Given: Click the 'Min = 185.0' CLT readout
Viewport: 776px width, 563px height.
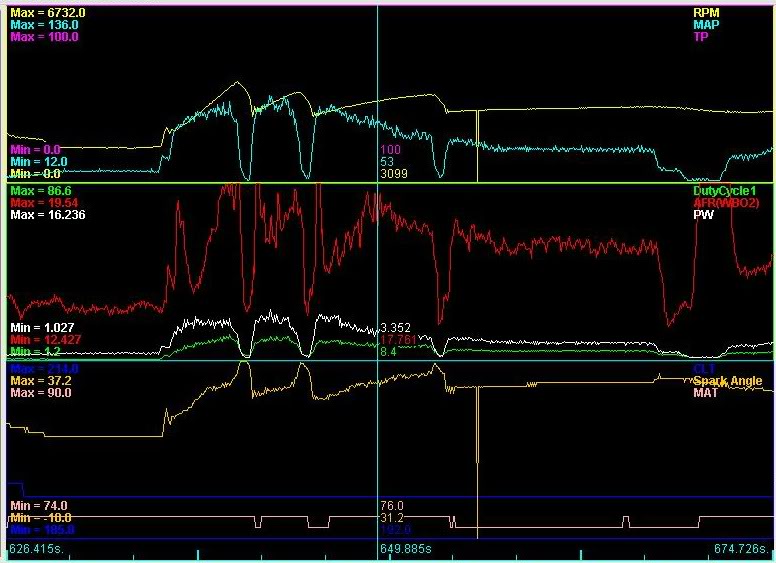Looking at the screenshot, I should pos(42,530).
